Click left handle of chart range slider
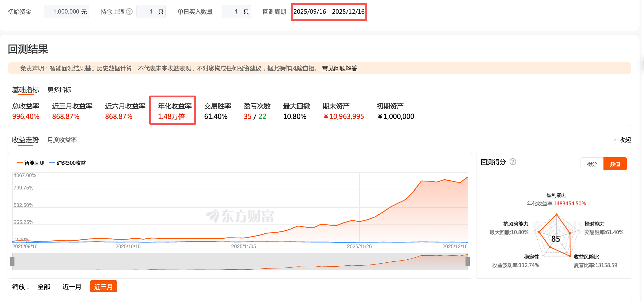 point(12,261)
